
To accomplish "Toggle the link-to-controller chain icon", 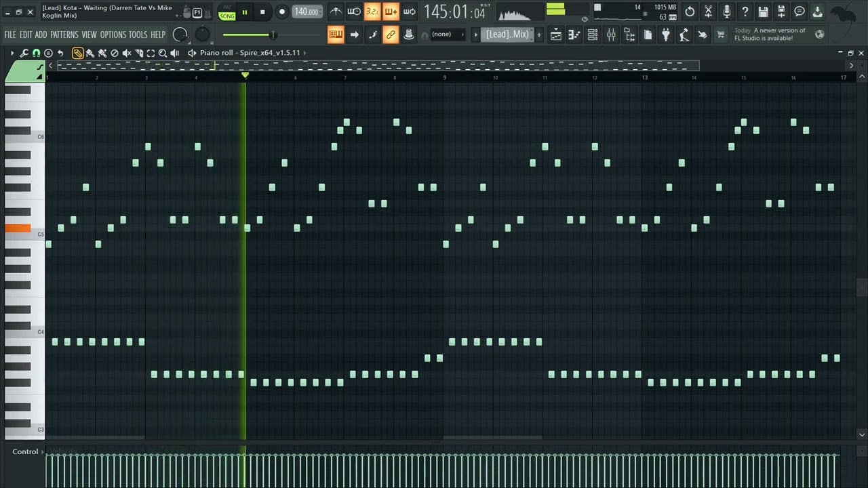I will tap(391, 35).
